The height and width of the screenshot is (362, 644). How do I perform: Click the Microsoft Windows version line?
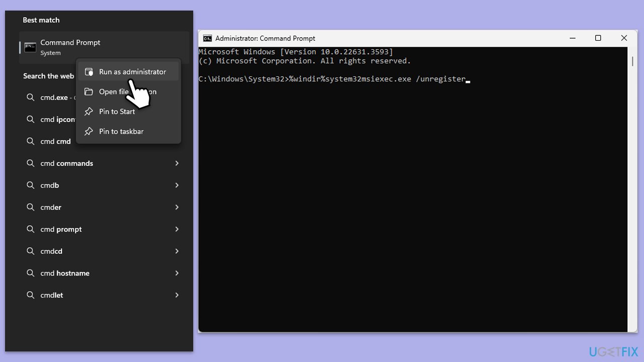point(296,52)
